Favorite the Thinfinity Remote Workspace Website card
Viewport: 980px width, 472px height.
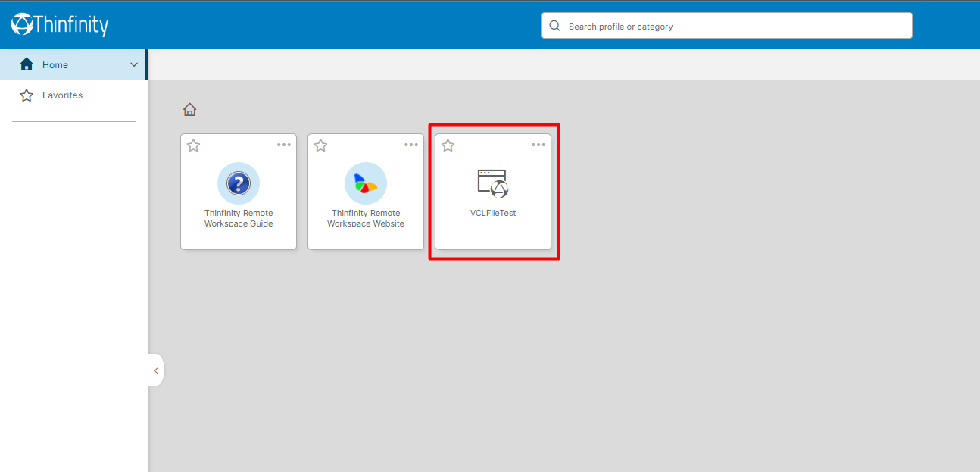[x=320, y=145]
